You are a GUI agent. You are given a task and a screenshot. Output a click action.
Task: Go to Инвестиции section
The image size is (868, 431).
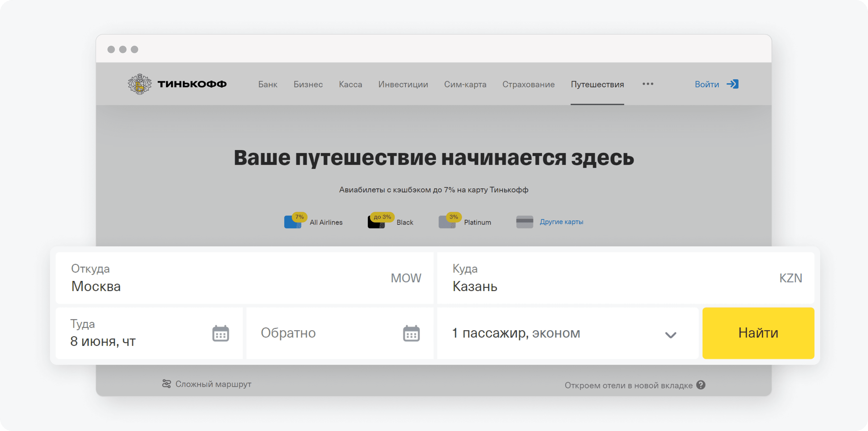pos(403,84)
